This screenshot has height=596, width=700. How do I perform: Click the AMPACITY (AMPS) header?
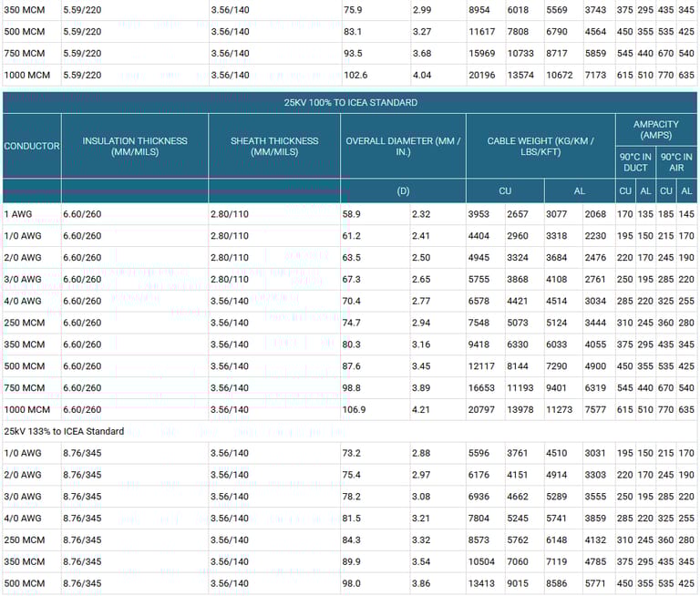pyautogui.click(x=656, y=128)
